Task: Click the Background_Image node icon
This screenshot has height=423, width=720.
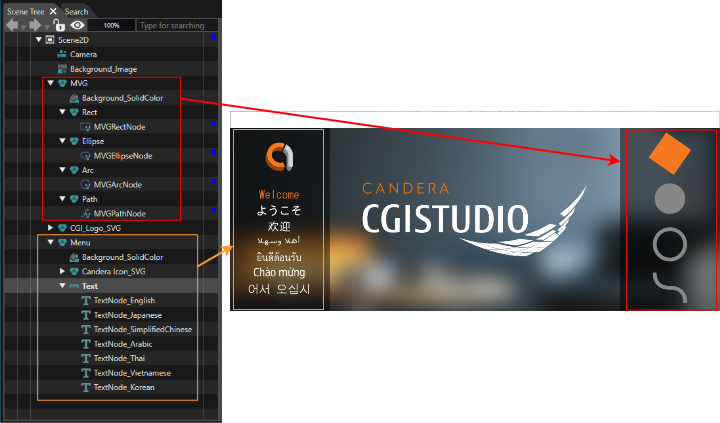Action: click(62, 69)
